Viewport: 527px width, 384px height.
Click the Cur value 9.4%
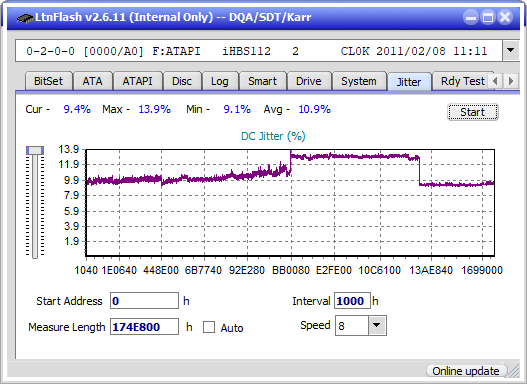[x=77, y=109]
